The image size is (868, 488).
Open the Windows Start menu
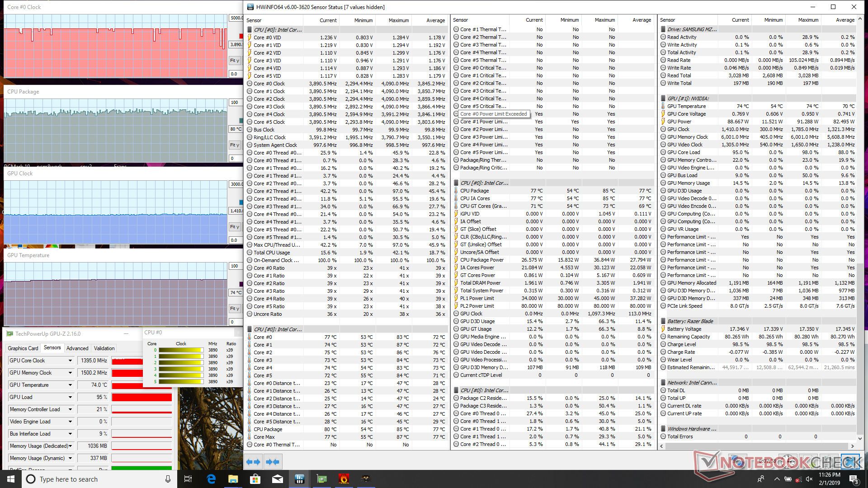(x=11, y=479)
